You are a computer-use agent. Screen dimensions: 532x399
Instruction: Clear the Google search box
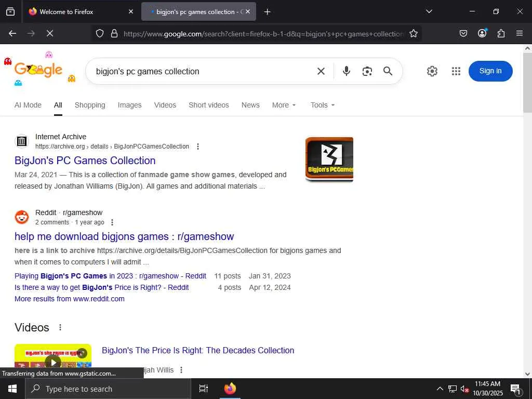coord(321,71)
